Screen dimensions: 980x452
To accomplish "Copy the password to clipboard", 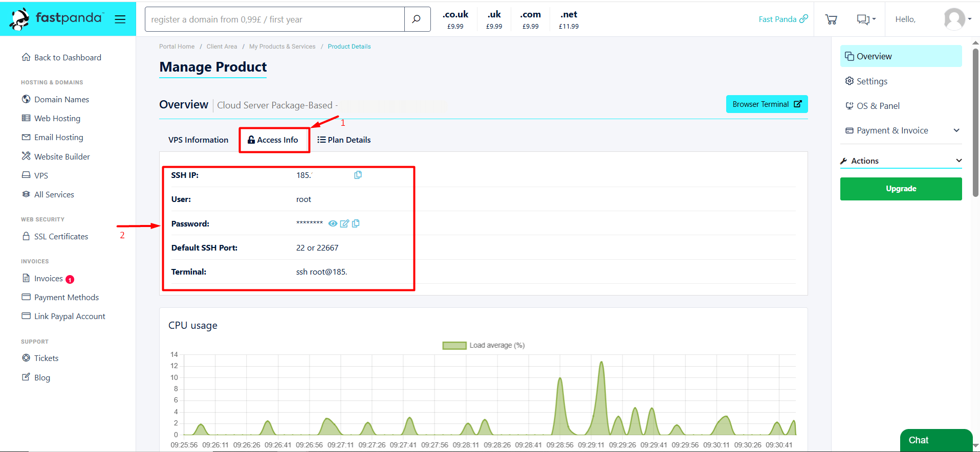I will point(356,223).
